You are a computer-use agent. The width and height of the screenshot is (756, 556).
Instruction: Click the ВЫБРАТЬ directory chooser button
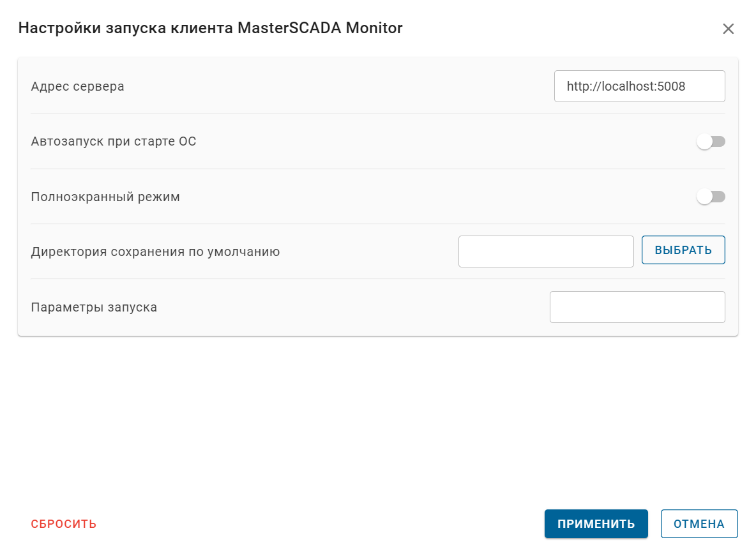pyautogui.click(x=683, y=250)
